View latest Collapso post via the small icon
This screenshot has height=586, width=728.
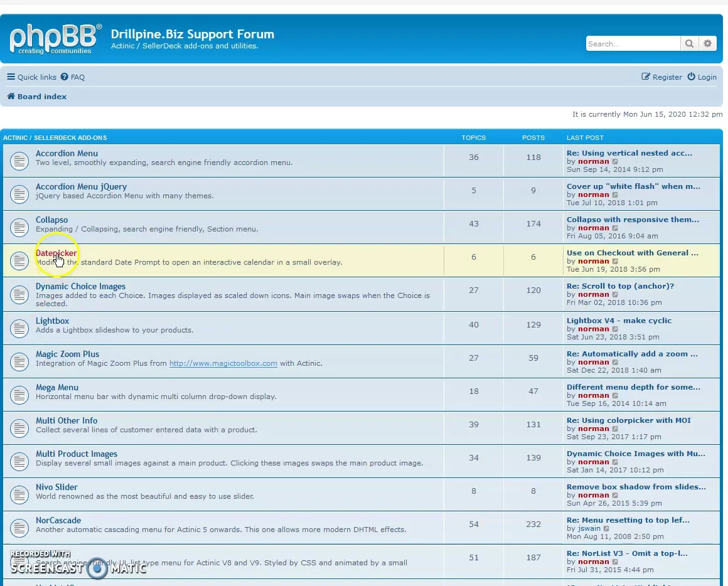coord(615,228)
